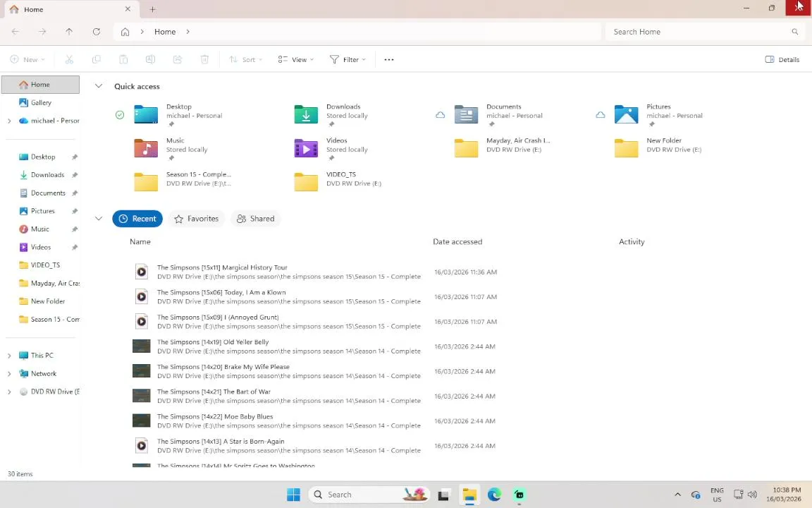
Task: Click the Activity column header
Action: [x=632, y=241]
